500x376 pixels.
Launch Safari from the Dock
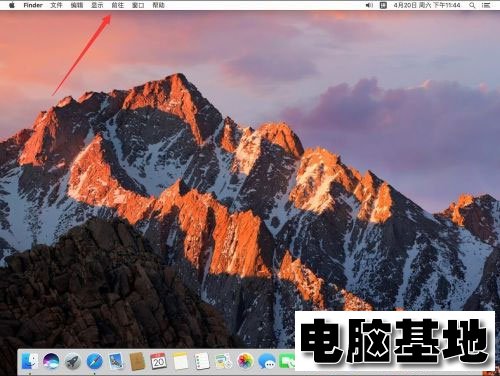(x=95, y=361)
